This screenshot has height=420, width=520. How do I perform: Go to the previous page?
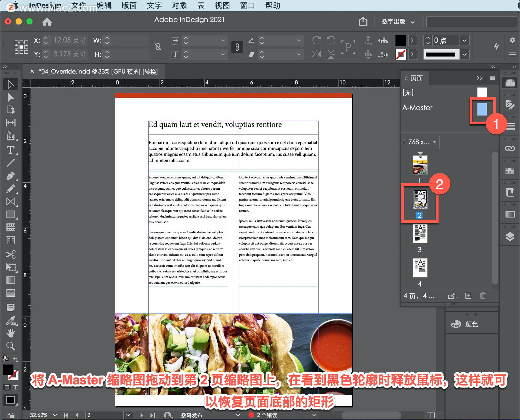coord(77,415)
